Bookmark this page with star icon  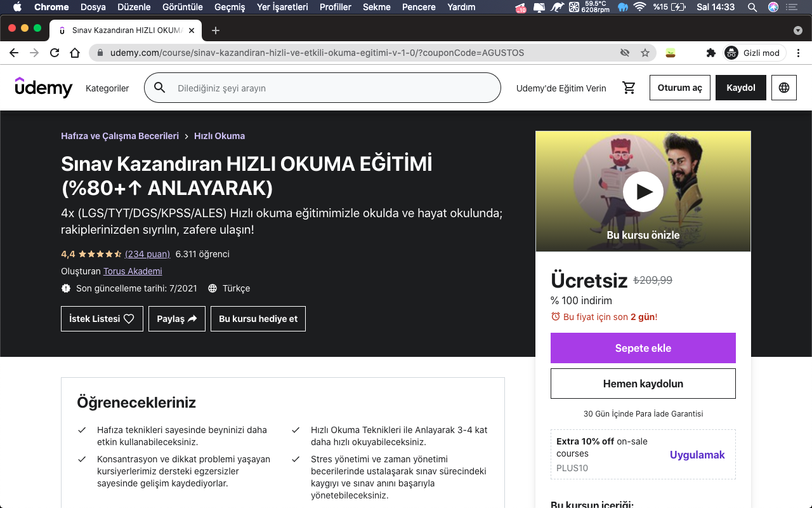tap(645, 53)
